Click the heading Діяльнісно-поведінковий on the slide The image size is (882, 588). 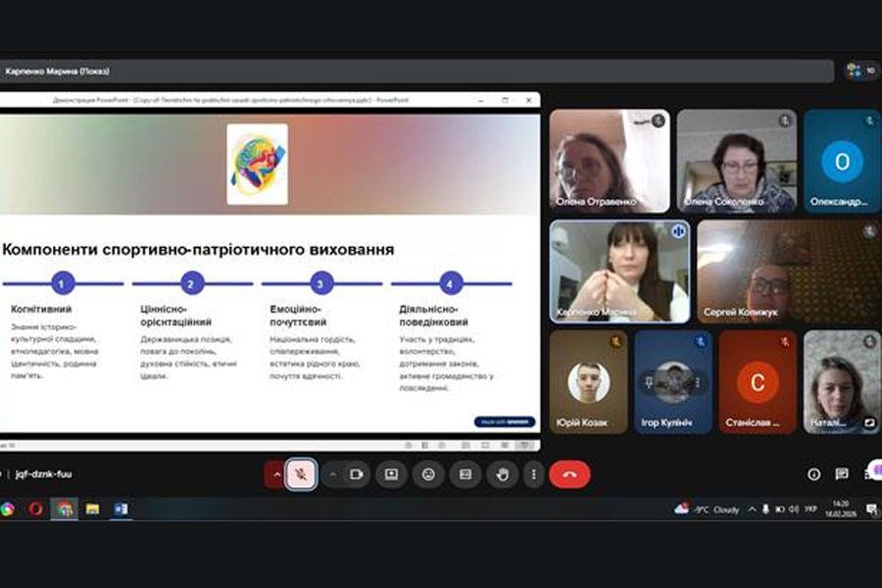(x=434, y=316)
